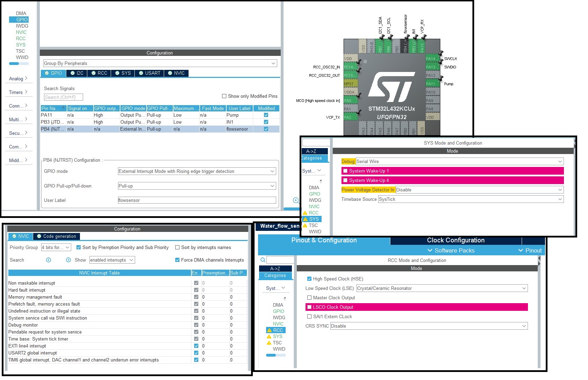Click the PC14 RCC_OSC32_IN pin on chip

tap(351, 67)
